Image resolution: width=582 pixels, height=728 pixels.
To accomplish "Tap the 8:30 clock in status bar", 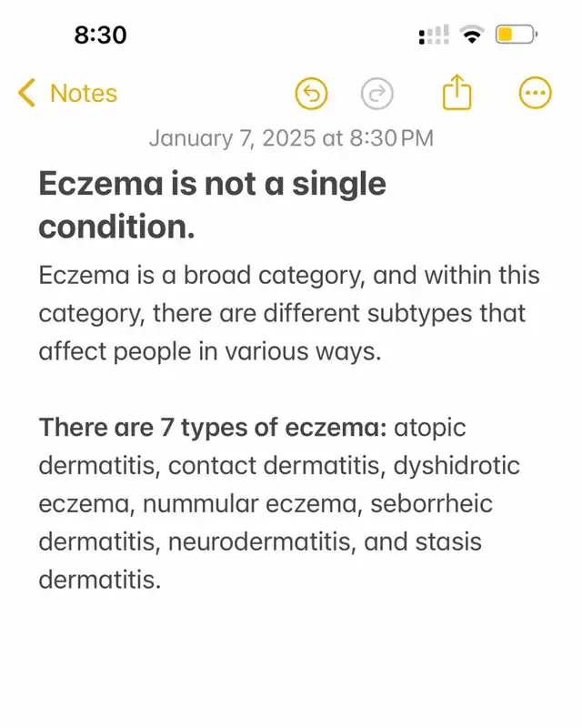I will pyautogui.click(x=100, y=35).
